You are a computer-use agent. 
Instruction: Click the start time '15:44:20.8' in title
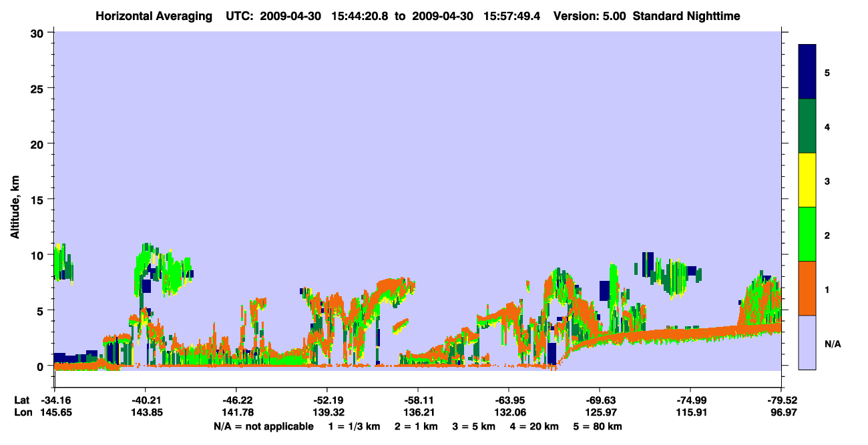[x=359, y=16]
